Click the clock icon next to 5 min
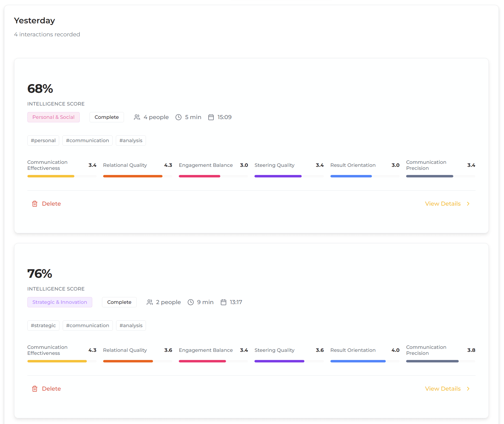504x424 pixels. 178,117
